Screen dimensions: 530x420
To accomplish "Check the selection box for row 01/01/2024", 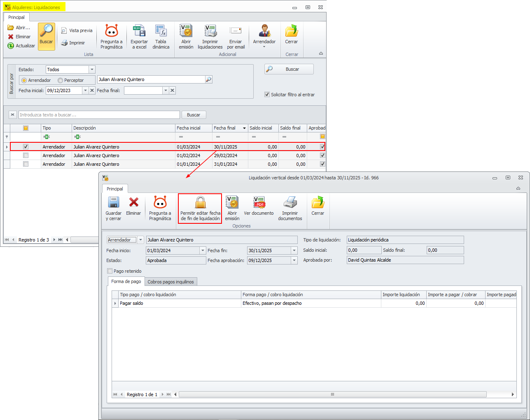I will pyautogui.click(x=26, y=164).
